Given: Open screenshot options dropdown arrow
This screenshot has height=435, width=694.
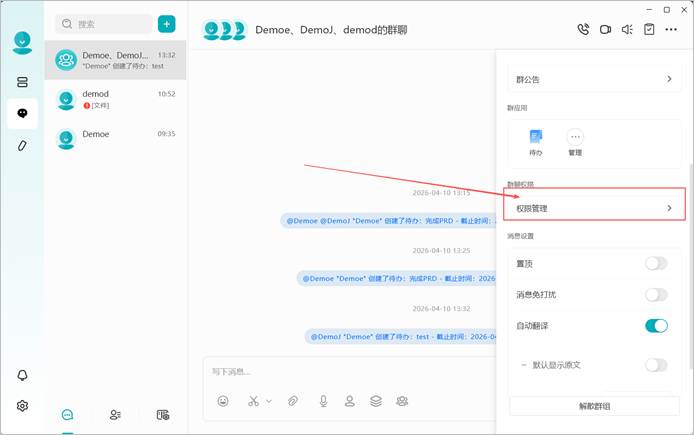Looking at the screenshot, I should pos(269,401).
